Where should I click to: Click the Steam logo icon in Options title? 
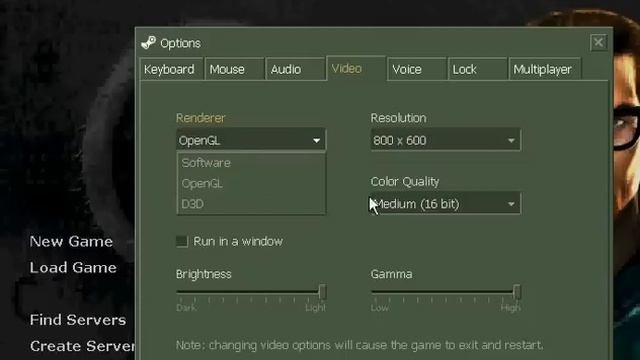(x=148, y=43)
